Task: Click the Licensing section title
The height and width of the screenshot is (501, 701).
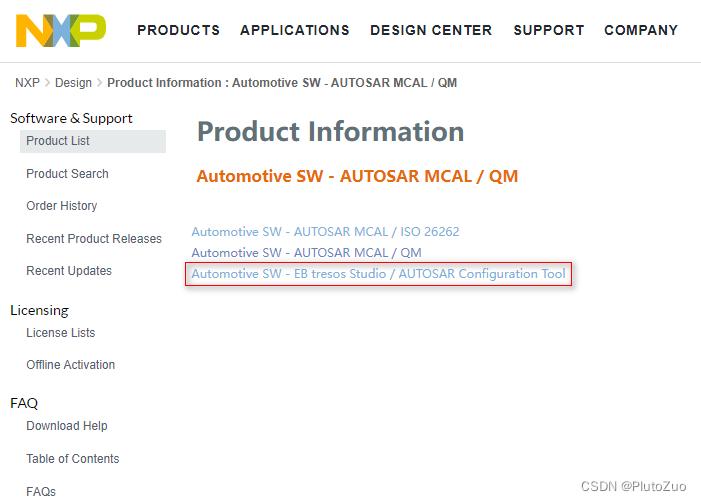Action: point(39,310)
